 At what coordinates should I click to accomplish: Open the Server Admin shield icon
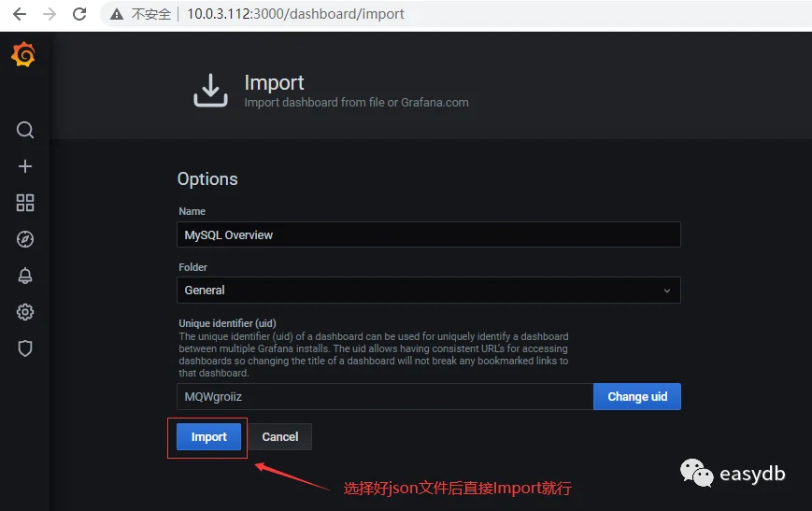click(25, 348)
